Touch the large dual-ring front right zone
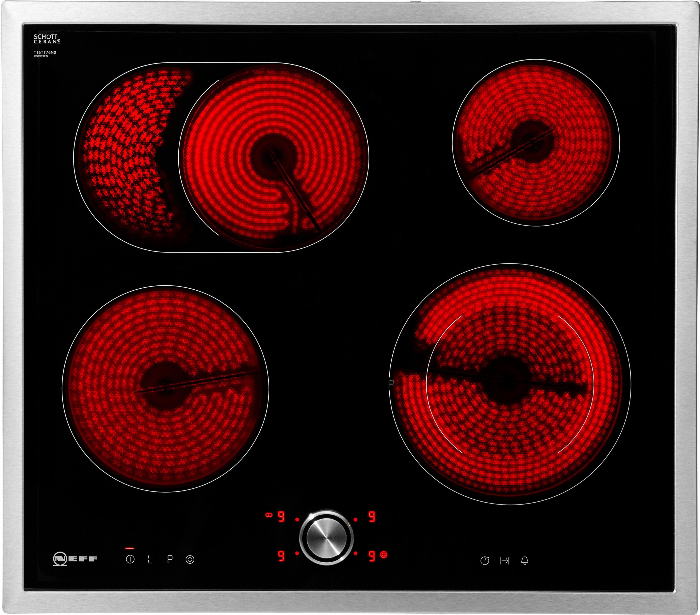 coord(510,384)
